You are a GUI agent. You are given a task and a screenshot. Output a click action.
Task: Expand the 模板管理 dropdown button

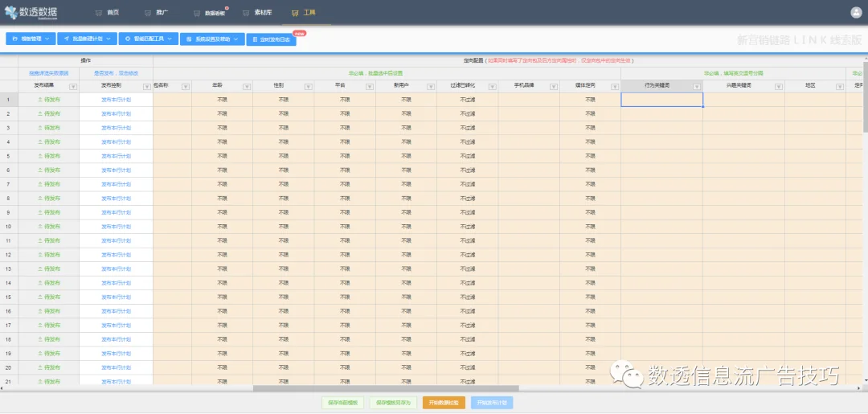pyautogui.click(x=31, y=39)
